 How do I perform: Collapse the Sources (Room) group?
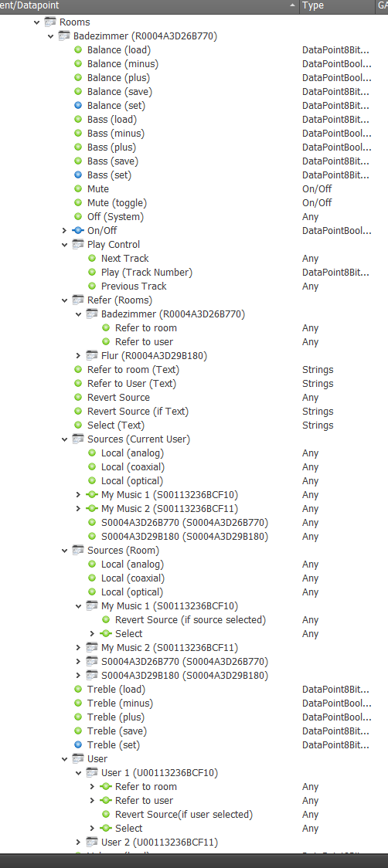(x=64, y=551)
